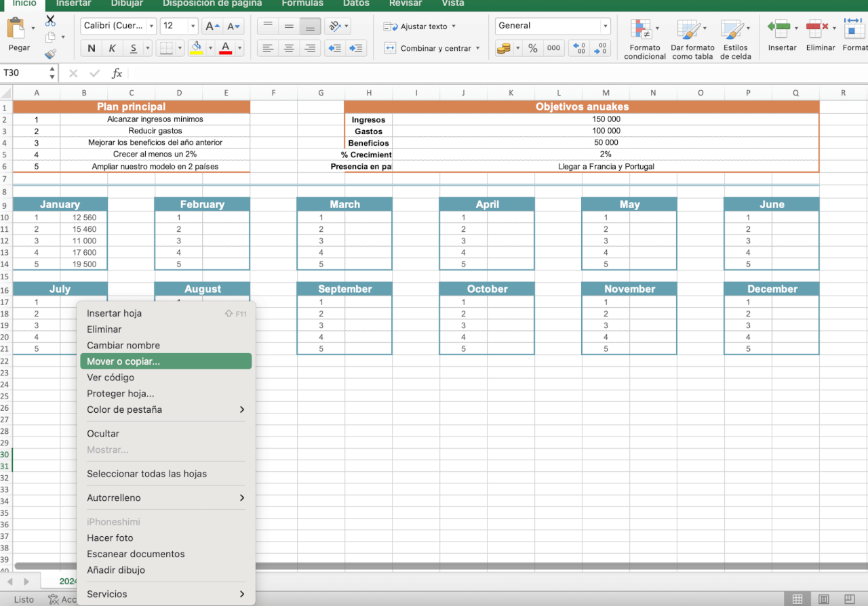Click the decrease indent icon
This screenshot has width=868, height=606.
pos(334,48)
